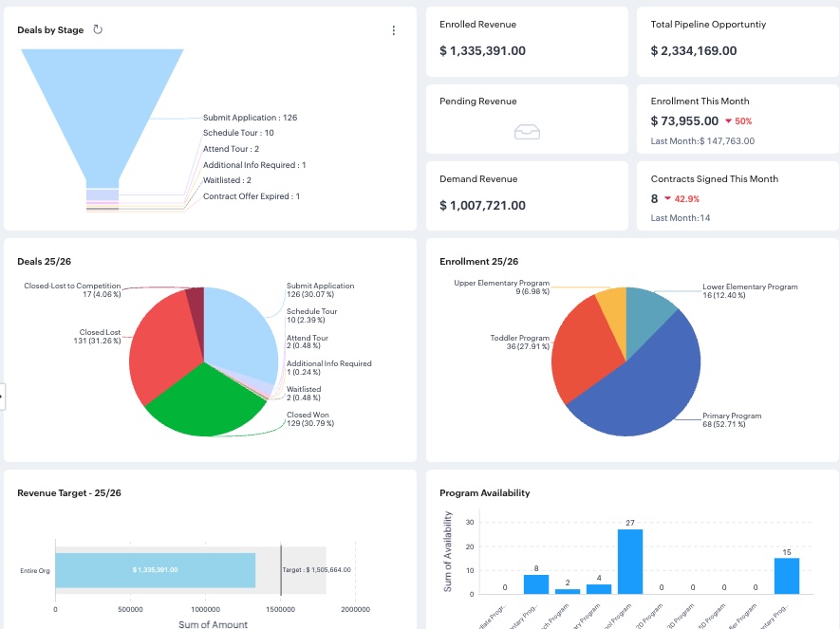Select the green Closed Won pie slice
840x629 pixels.
(209, 403)
